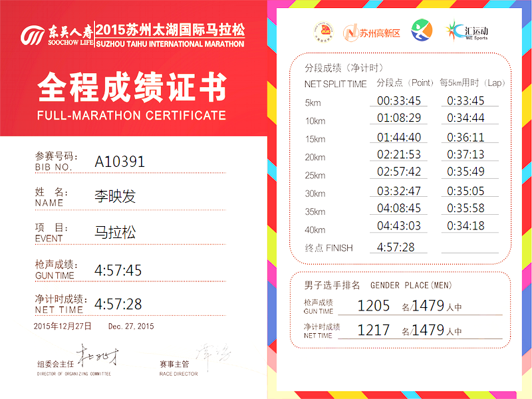Click the 2015苏州太湖国际马拉松 title
532x399 pixels.
(170, 30)
